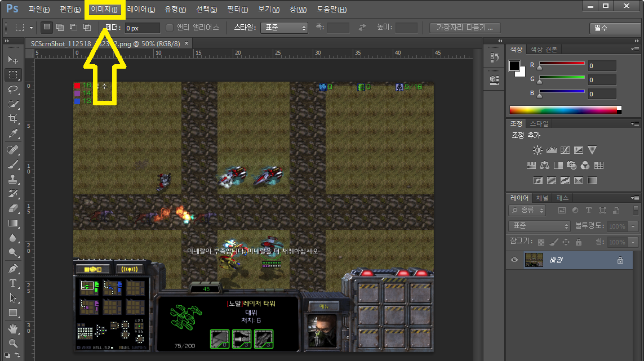644x361 pixels.
Task: Select the 배경 layer thumbnail
Action: (x=534, y=260)
